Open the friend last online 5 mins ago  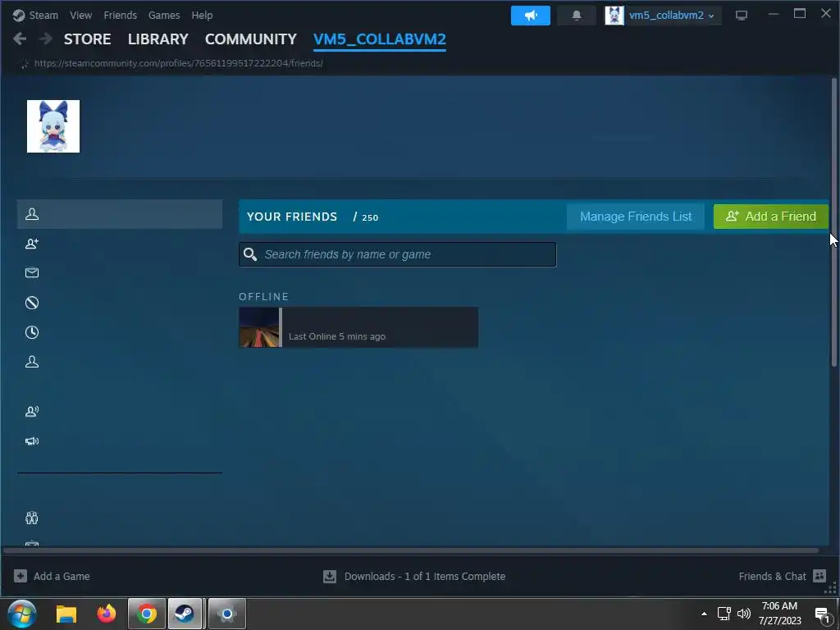358,327
